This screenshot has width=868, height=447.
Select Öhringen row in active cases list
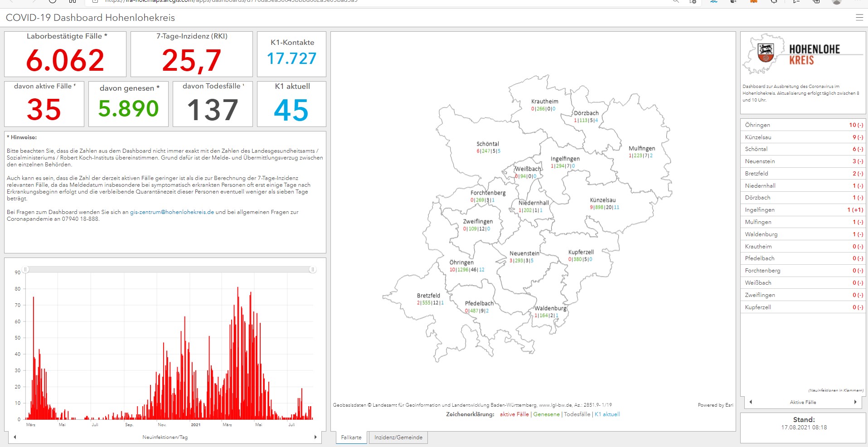coord(803,125)
